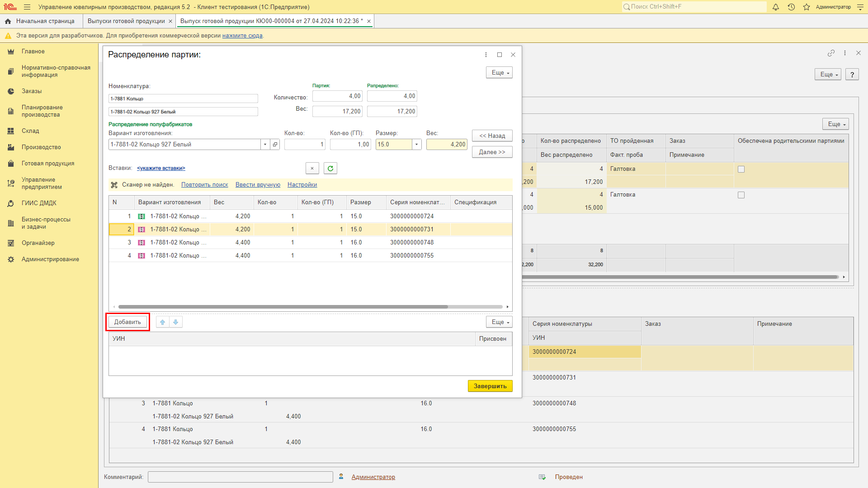Open the main menu hamburger icon
Image resolution: width=868 pixels, height=488 pixels.
[x=27, y=7]
